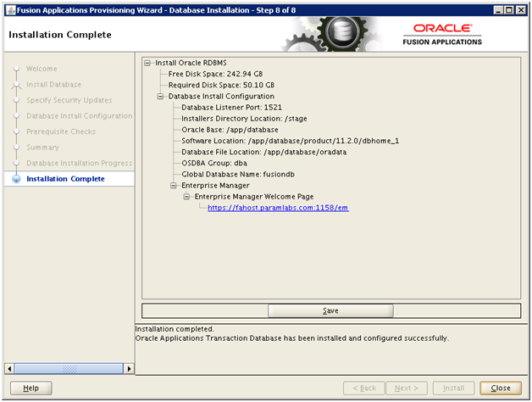The height and width of the screenshot is (402, 532).
Task: Select the Install Oracle RDBMS label
Action: coord(191,63)
